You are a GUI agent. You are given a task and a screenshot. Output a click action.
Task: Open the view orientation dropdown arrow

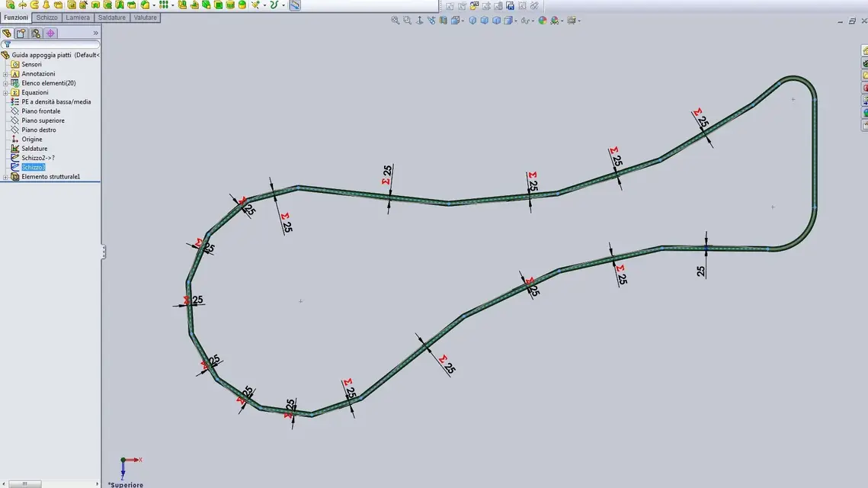463,21
